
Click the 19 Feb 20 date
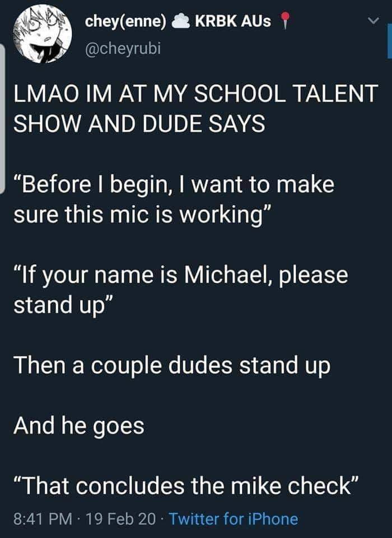tap(120, 519)
